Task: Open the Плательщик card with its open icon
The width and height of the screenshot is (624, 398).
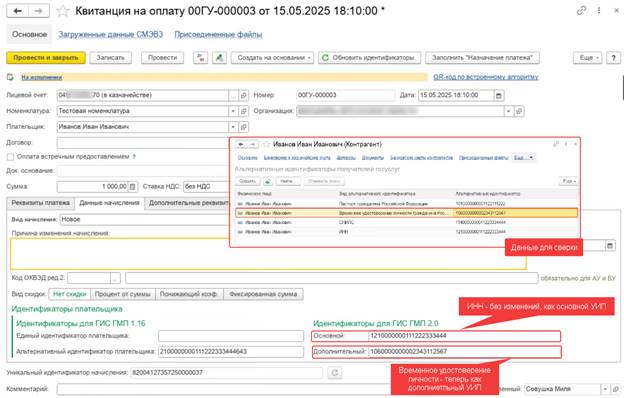Action: click(244, 127)
